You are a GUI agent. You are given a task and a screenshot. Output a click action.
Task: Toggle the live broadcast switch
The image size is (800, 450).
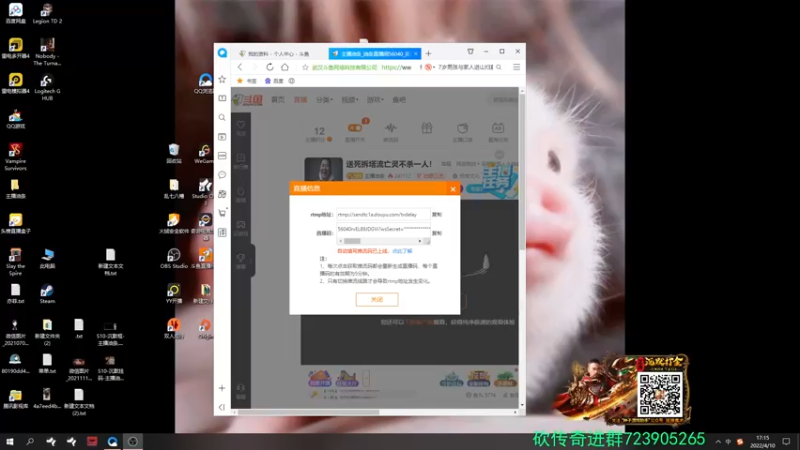[x=355, y=128]
